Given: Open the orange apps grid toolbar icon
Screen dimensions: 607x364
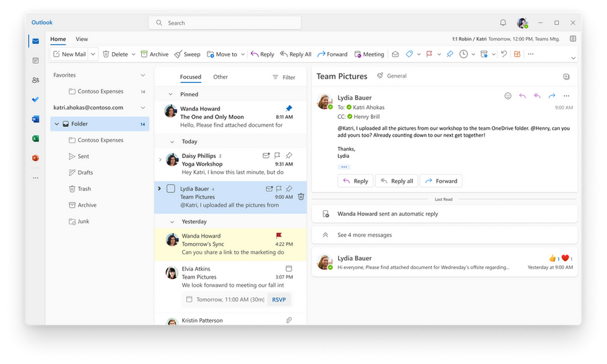Looking at the screenshot, I should tap(517, 54).
